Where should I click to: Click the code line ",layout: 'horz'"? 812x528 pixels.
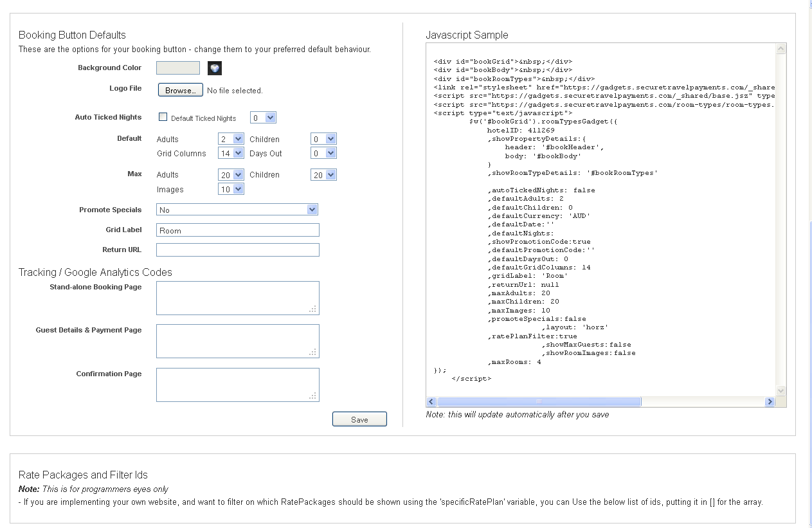click(x=575, y=327)
